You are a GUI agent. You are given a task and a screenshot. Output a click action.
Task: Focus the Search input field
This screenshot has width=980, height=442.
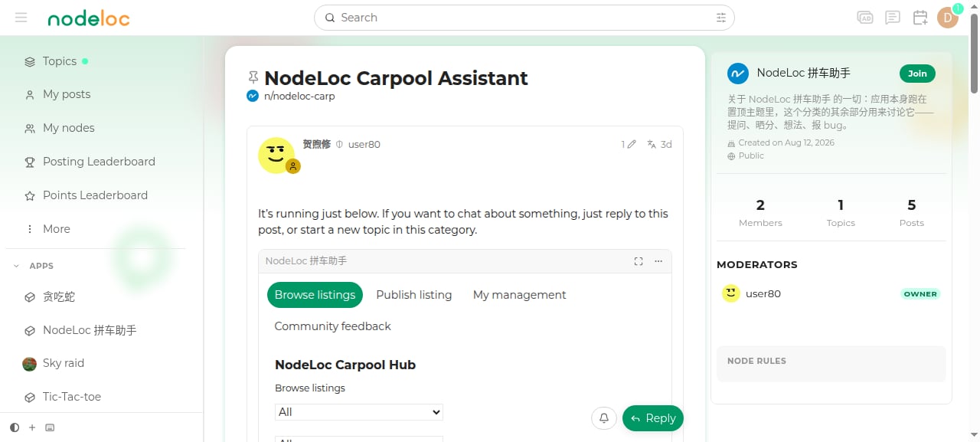[x=524, y=18]
